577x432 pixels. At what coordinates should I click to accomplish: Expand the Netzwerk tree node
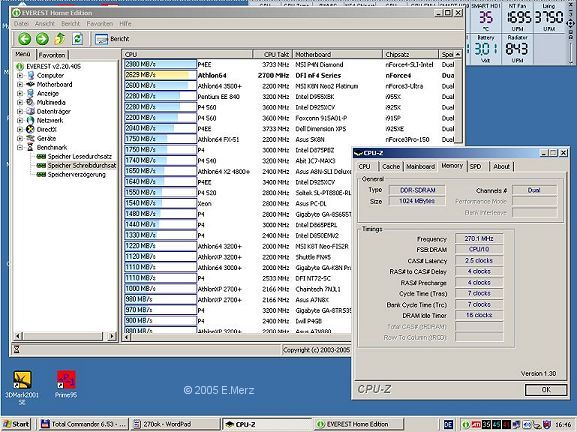point(20,120)
